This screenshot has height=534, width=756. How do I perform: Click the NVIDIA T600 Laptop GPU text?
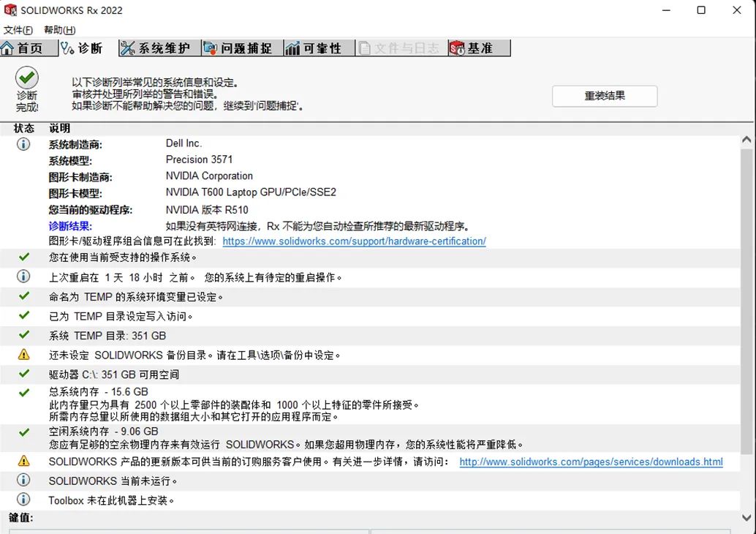tap(251, 192)
